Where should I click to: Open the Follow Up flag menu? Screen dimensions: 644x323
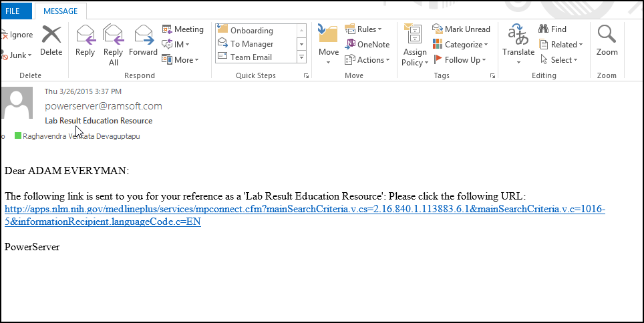tap(460, 60)
